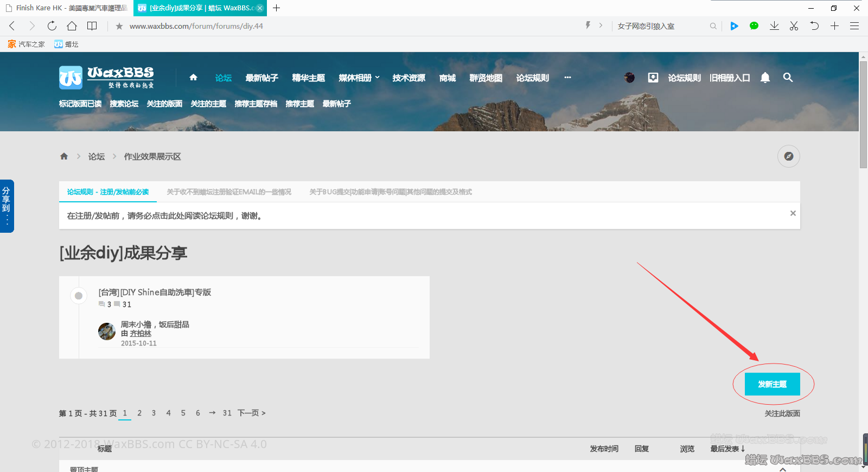Bookmark page with the star icon
Image resolution: width=868 pixels, height=472 pixels.
point(119,26)
